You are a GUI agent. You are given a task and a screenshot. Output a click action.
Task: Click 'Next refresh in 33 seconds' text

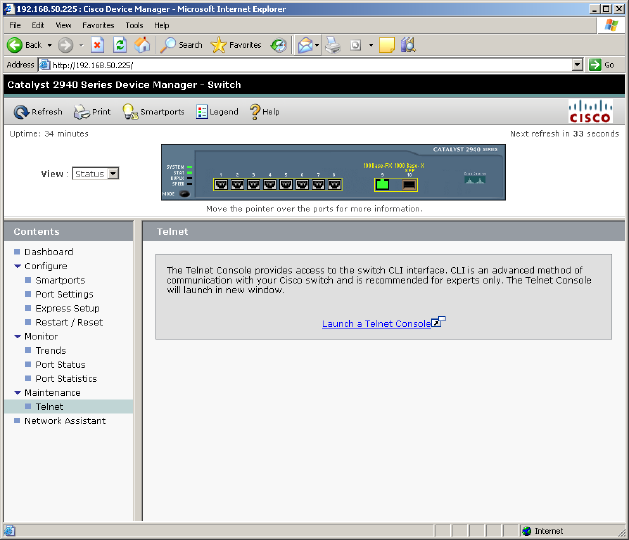[565, 134]
